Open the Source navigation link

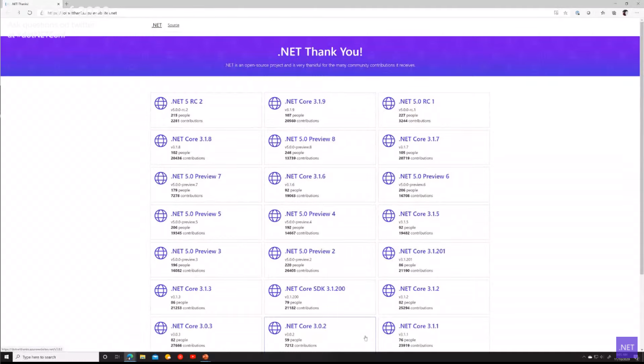click(173, 25)
